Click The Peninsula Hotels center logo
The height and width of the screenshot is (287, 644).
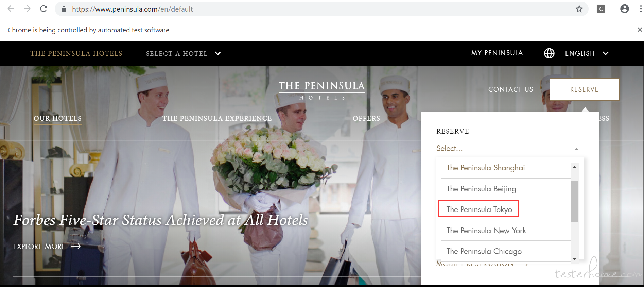point(321,90)
